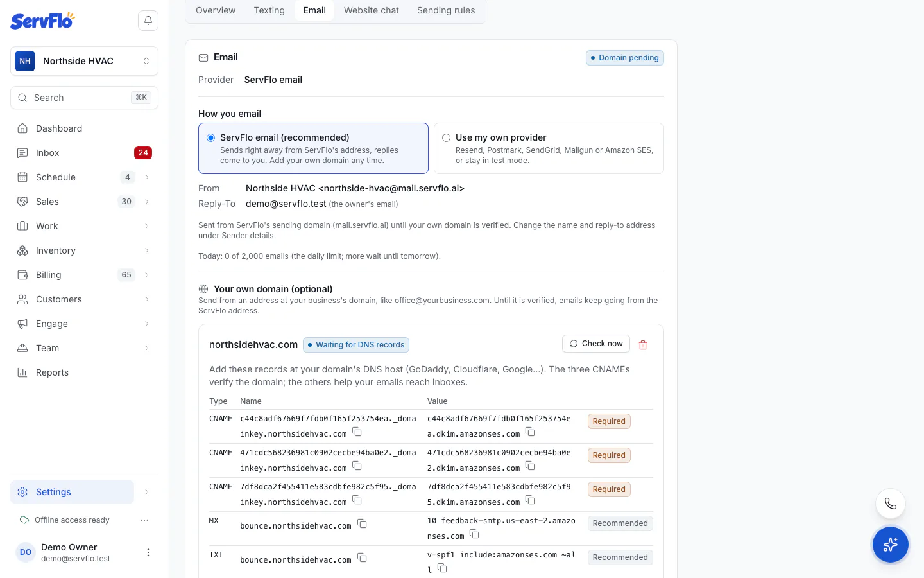Copy the c44c8adf CNAME value
This screenshot has width=924, height=578.
pos(530,432)
